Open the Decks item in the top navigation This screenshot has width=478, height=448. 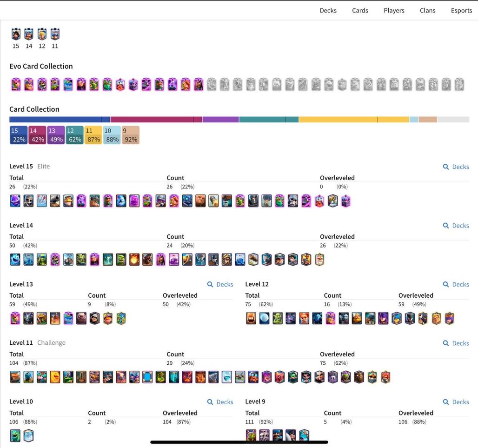click(328, 10)
